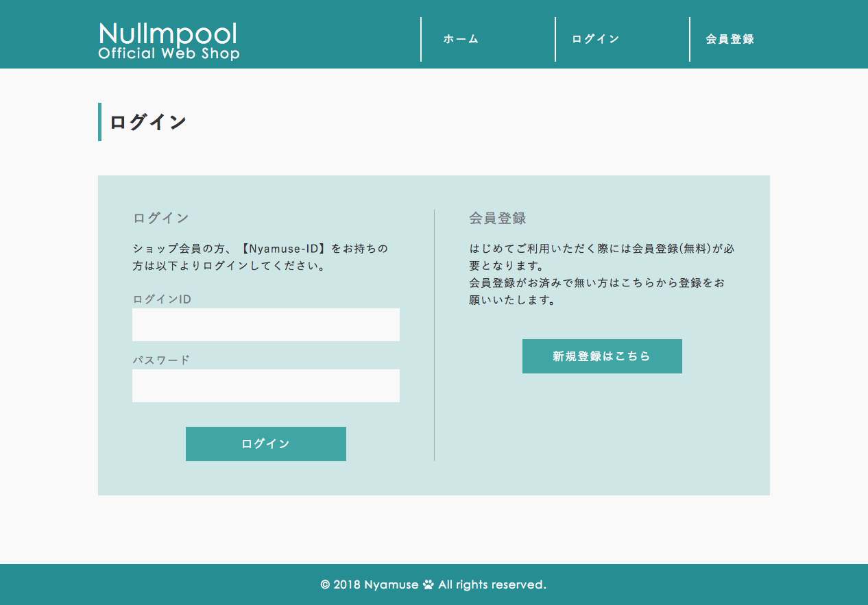Click the vertical divider between login sections
The width and height of the screenshot is (868, 605).
435,334
